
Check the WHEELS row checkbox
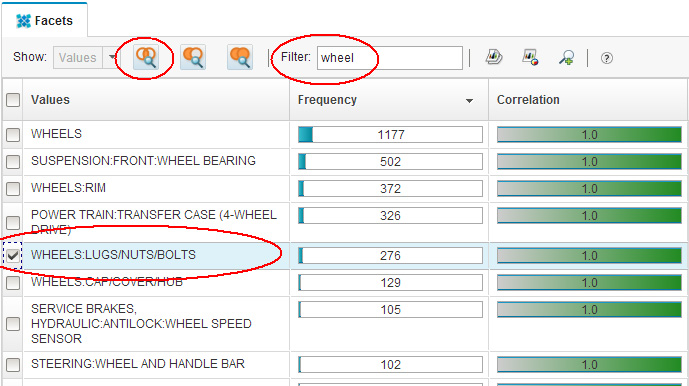(13, 135)
